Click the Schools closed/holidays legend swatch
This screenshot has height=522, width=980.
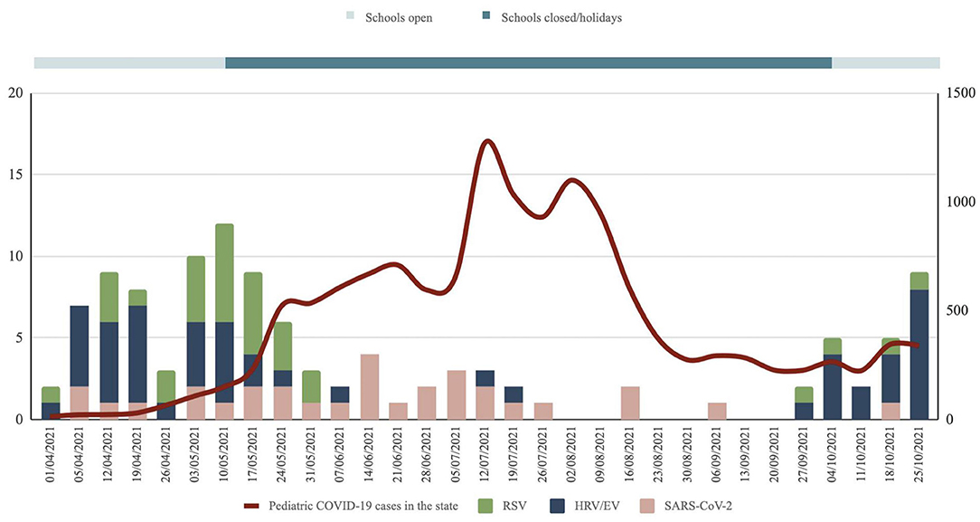pyautogui.click(x=487, y=17)
